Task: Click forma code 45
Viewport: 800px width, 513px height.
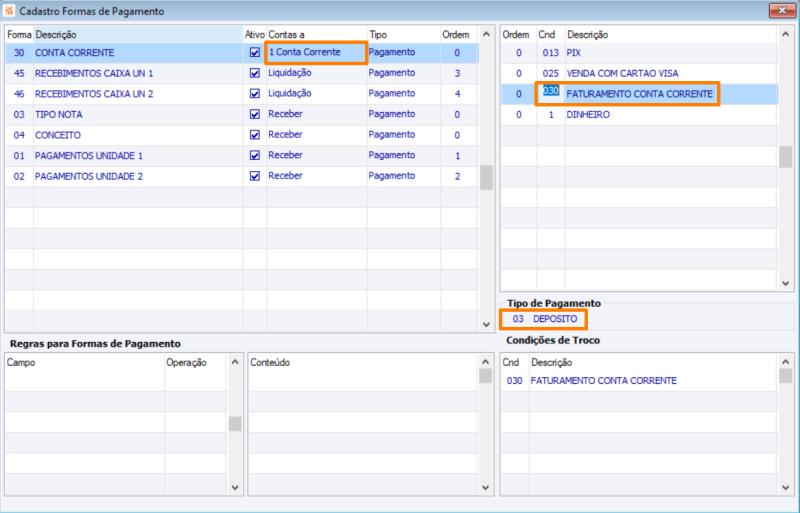Action: coord(19,74)
